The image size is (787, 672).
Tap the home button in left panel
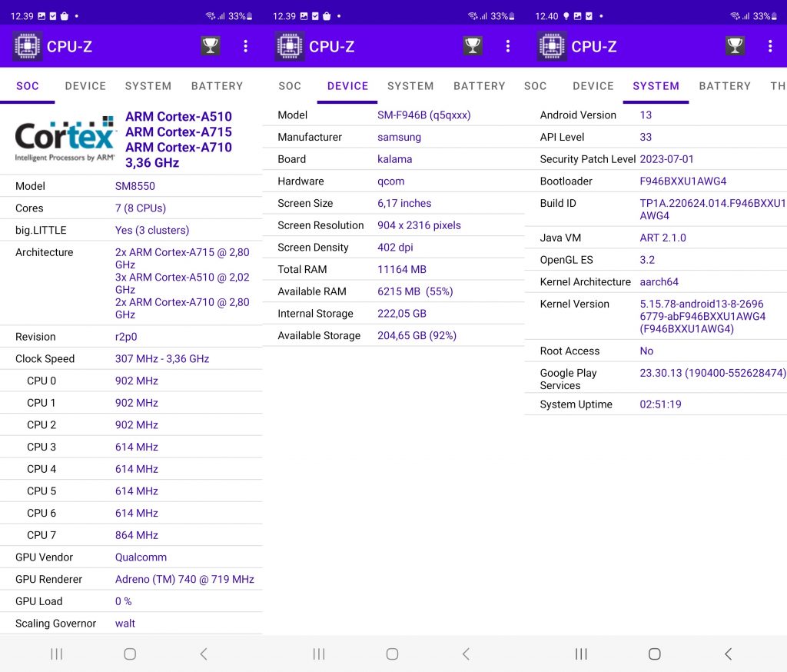(130, 654)
